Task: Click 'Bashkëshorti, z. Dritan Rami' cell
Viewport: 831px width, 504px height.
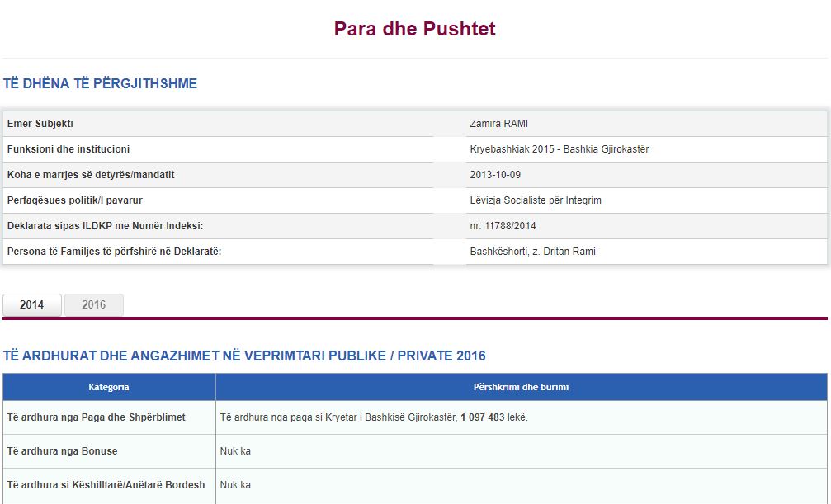Action: (x=532, y=252)
